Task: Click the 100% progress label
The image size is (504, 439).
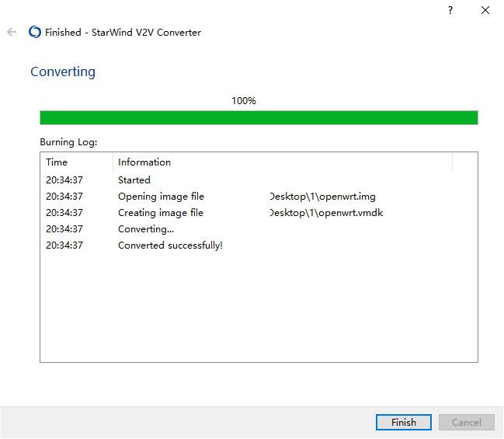Action: coord(244,101)
